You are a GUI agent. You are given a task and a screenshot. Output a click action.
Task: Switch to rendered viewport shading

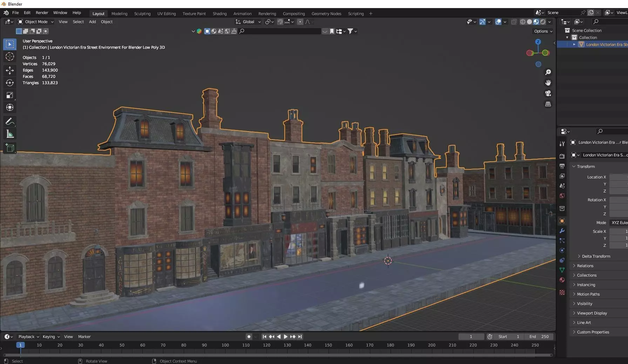pyautogui.click(x=543, y=22)
